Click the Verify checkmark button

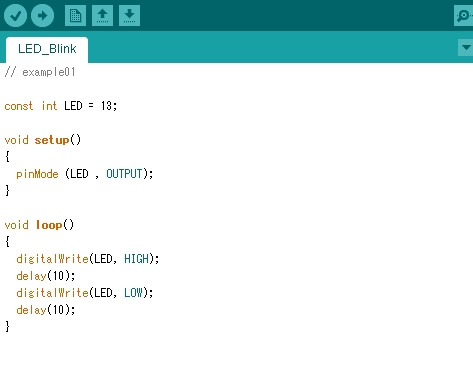tap(15, 15)
